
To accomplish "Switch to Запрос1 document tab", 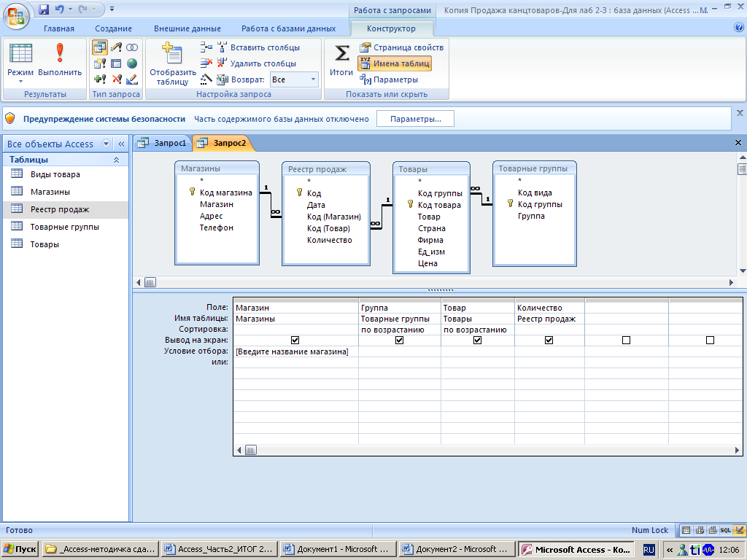I will [x=163, y=143].
